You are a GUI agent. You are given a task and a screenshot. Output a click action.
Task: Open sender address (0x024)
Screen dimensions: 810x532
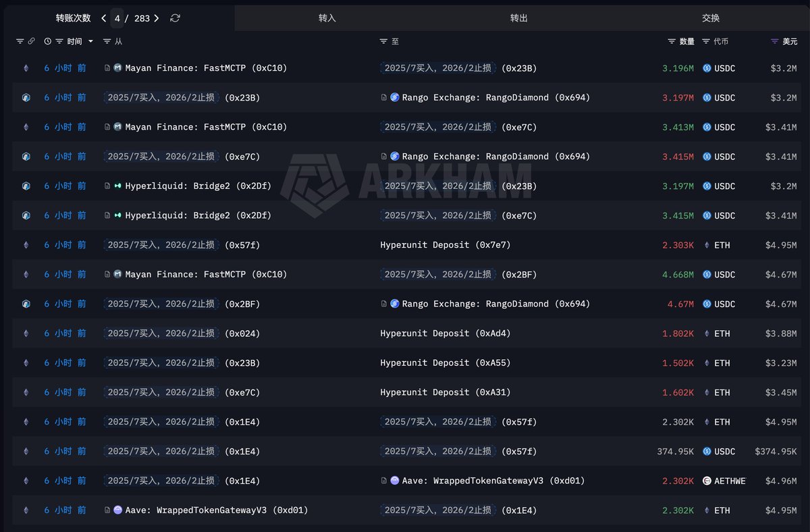242,334
